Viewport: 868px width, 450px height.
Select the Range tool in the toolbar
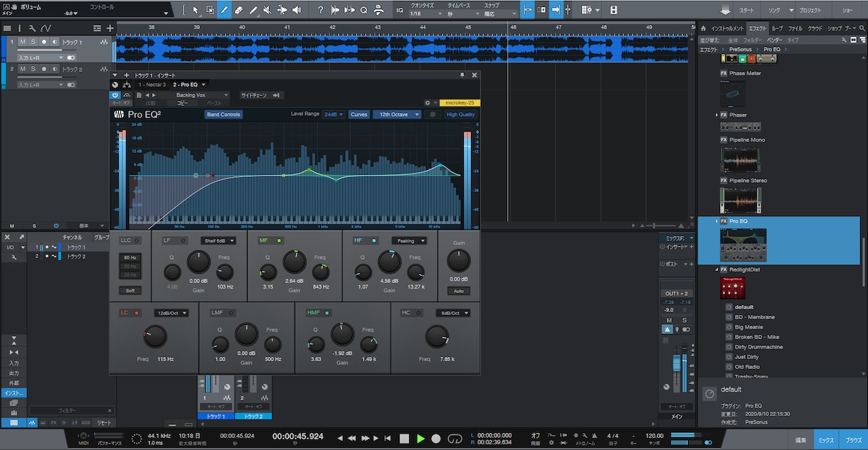(210, 10)
